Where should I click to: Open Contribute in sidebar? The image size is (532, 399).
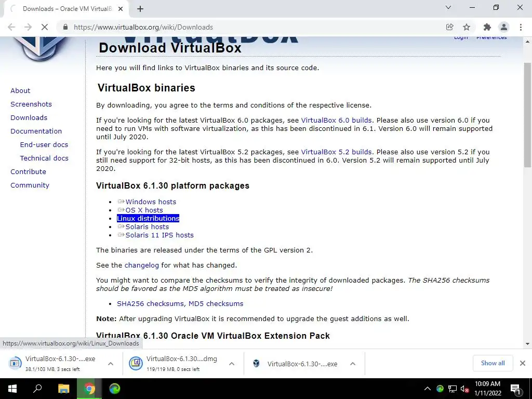coord(28,171)
